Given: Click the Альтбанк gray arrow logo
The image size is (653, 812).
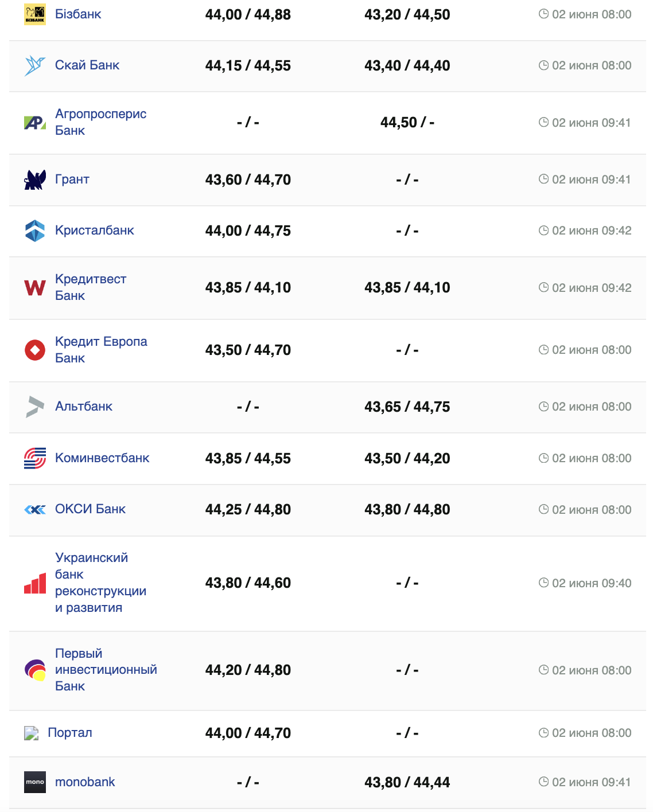Looking at the screenshot, I should (x=35, y=407).
